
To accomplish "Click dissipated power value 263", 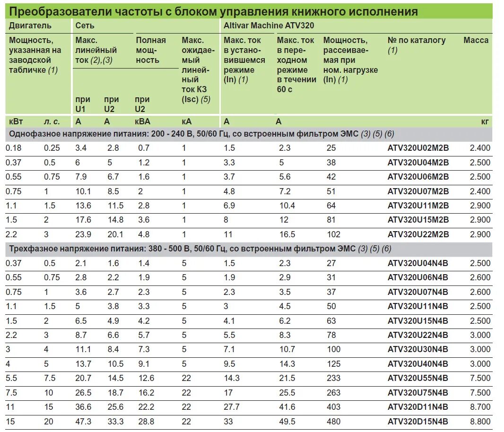I will [x=334, y=392].
